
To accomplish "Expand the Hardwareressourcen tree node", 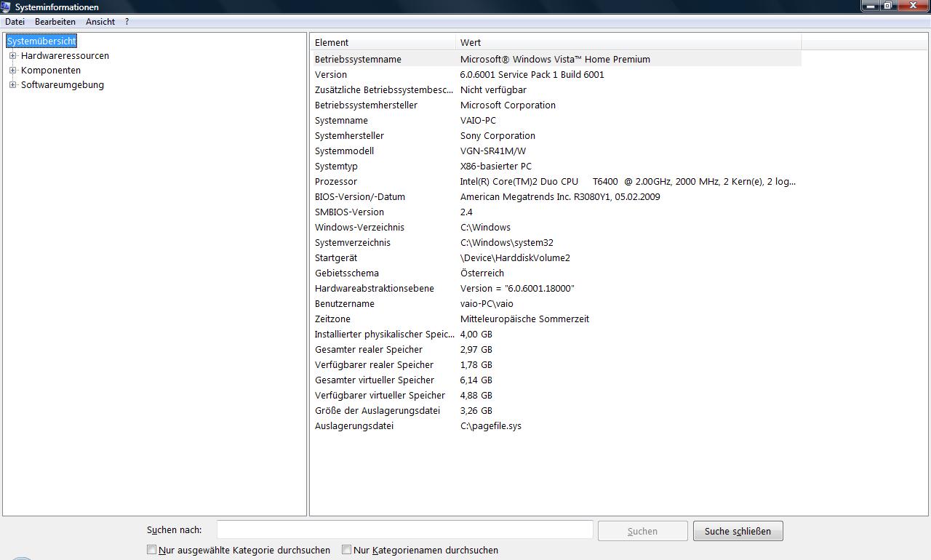I will [12, 56].
